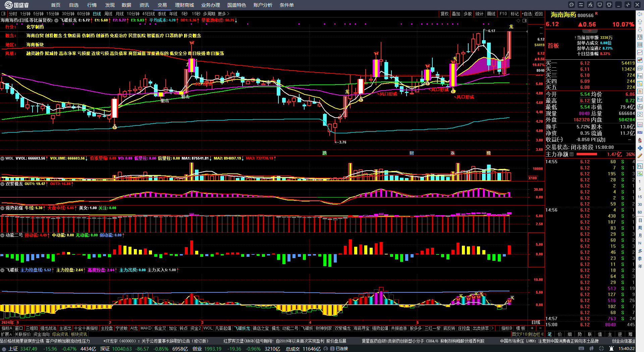
Task: Click the 已连接 connection status
Action: [341, 349]
